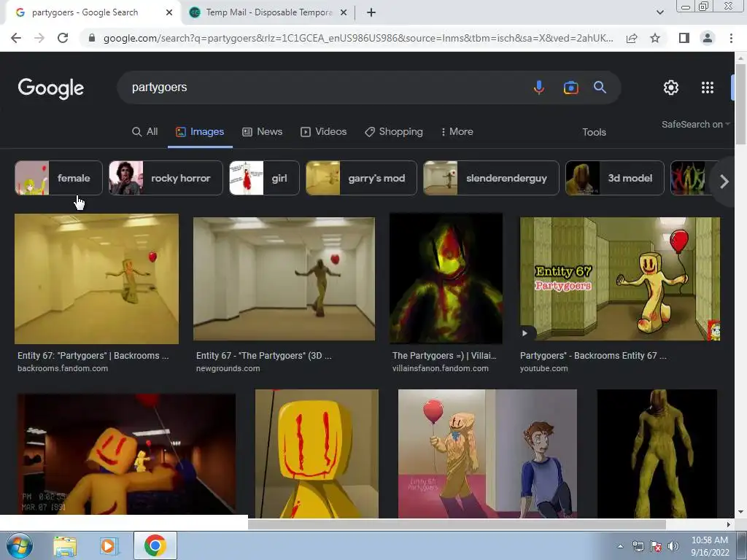Click the newgrounds.com source link
This screenshot has width=747, height=560.
pos(228,368)
